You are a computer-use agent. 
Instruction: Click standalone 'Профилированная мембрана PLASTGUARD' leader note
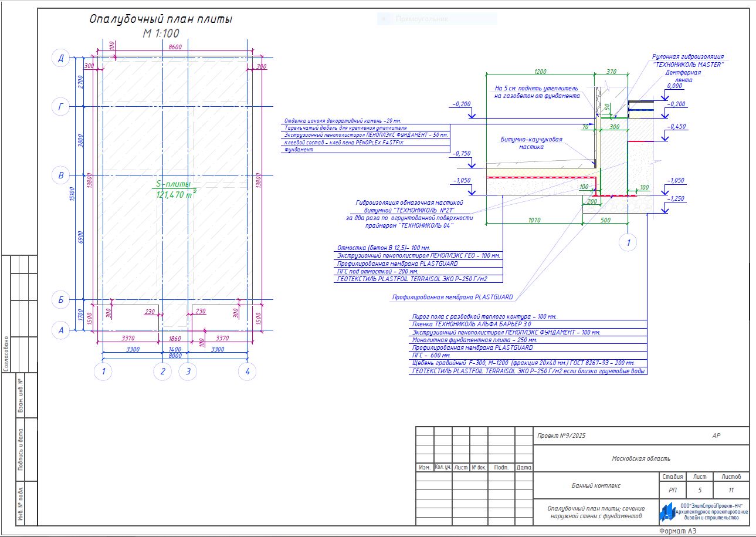(x=453, y=297)
